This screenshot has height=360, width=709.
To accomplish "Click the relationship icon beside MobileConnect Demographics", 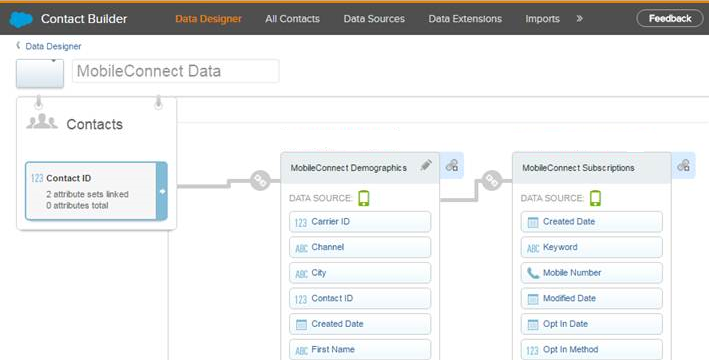I will point(452,166).
